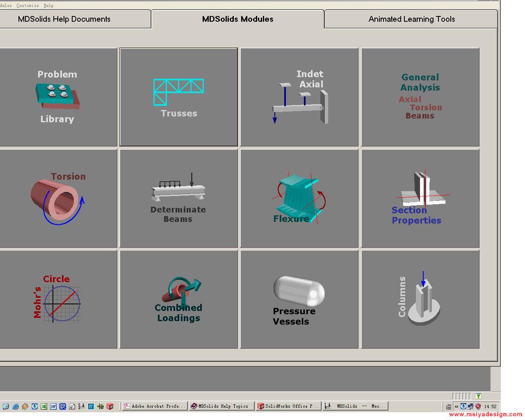Viewport: 525px width, 420px height.
Task: Start the Columns module
Action: [x=420, y=299]
